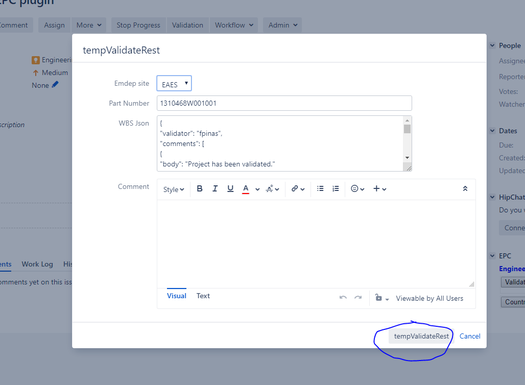Click the Validation button

(x=188, y=25)
